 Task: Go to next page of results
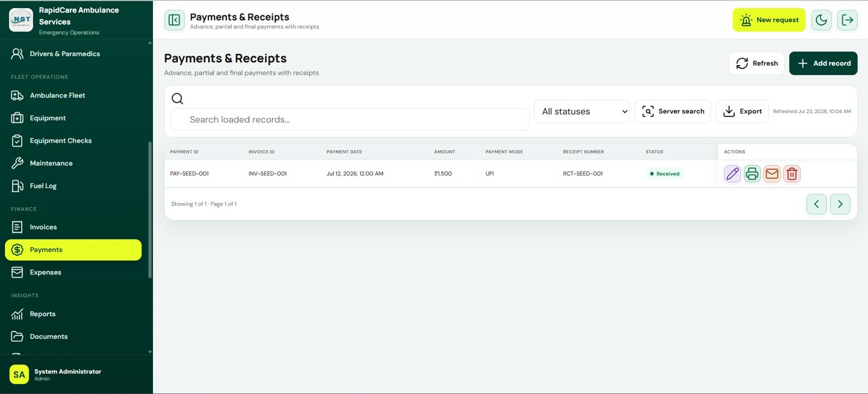[840, 204]
